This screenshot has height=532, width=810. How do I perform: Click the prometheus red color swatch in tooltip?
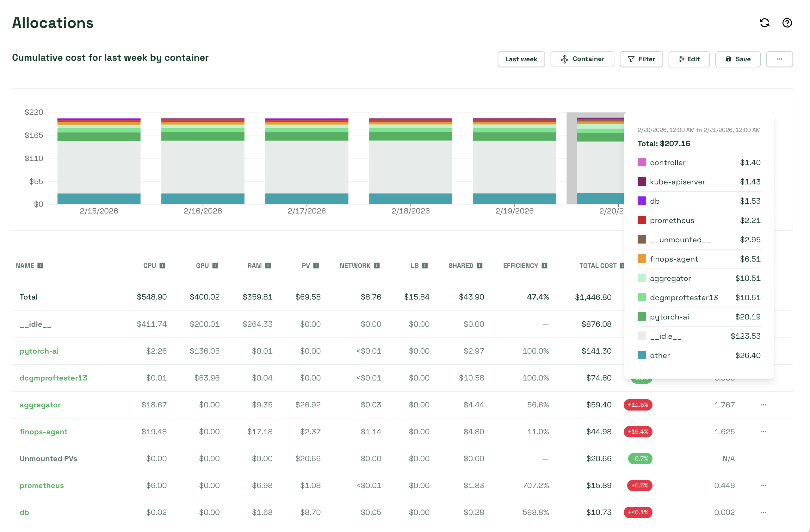(x=641, y=220)
